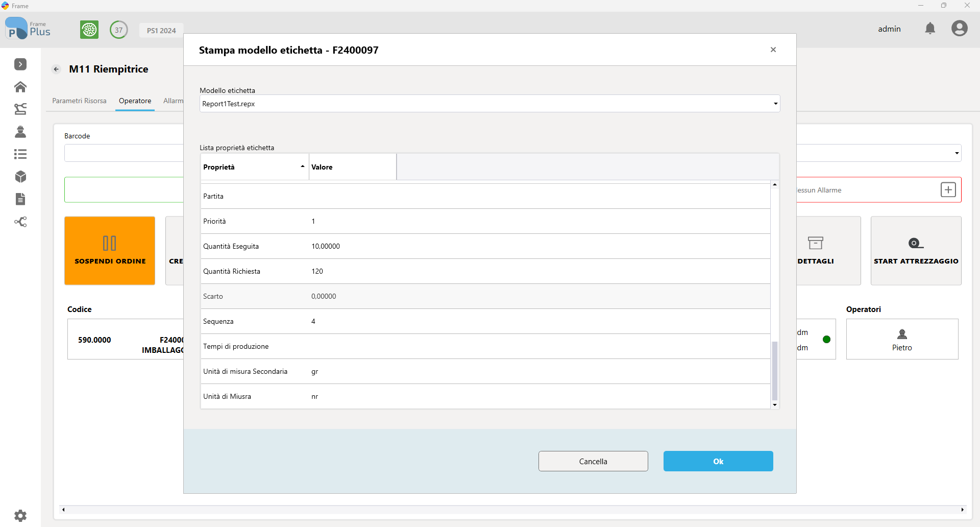
Task: Open settings gear in sidebar
Action: click(x=20, y=516)
